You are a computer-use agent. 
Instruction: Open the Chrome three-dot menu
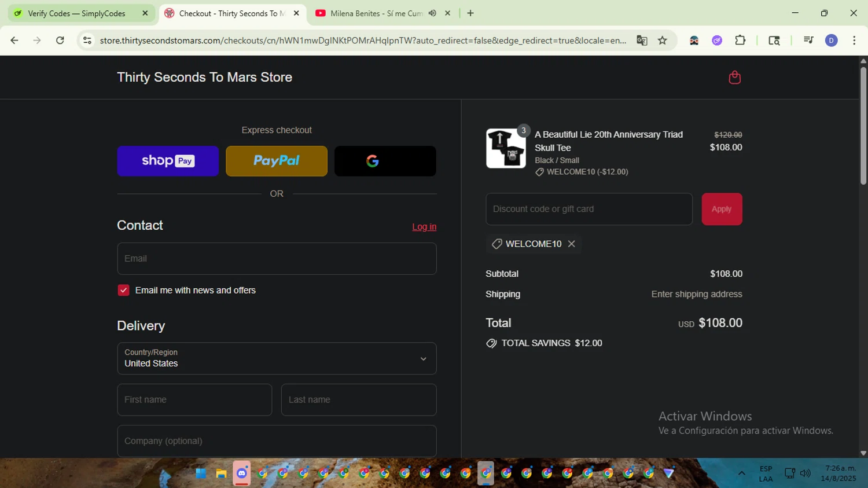pyautogui.click(x=854, y=41)
